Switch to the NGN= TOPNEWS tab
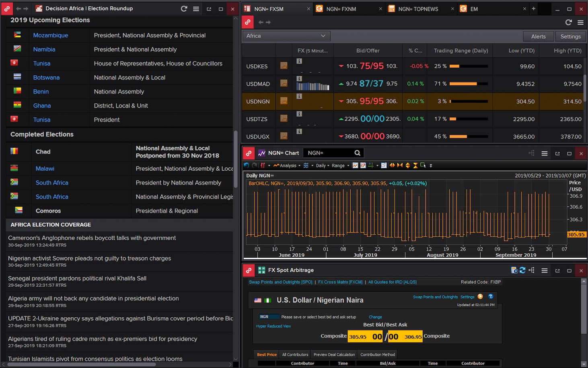This screenshot has height=368, width=588. coord(418,9)
